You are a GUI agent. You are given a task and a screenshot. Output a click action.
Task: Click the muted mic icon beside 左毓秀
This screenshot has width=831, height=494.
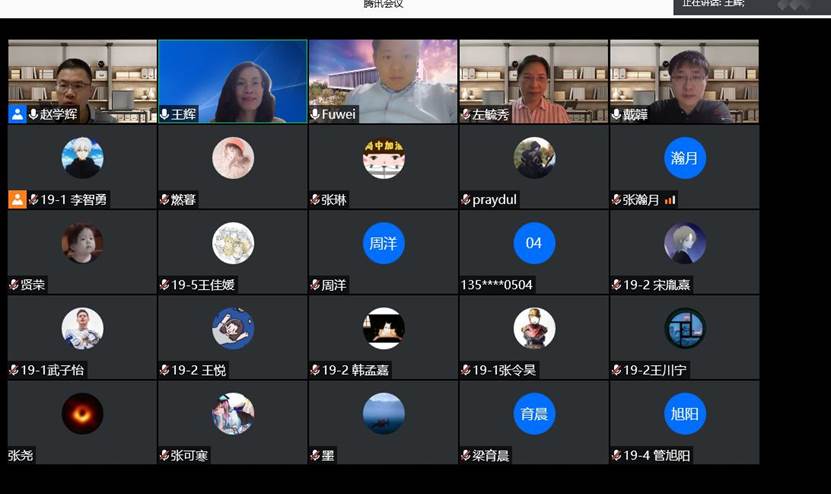coord(466,114)
